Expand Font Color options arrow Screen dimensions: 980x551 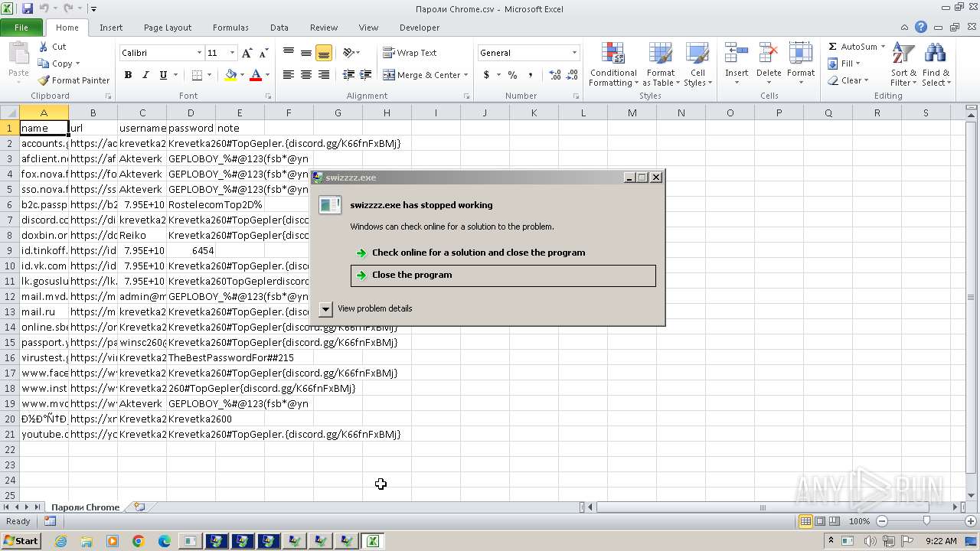pos(267,75)
